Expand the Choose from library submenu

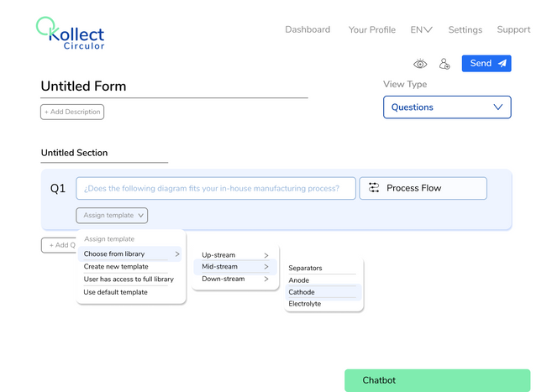pyautogui.click(x=130, y=253)
